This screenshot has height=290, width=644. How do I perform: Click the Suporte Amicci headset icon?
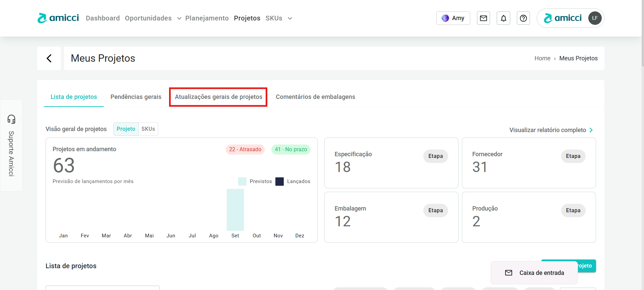(x=11, y=119)
